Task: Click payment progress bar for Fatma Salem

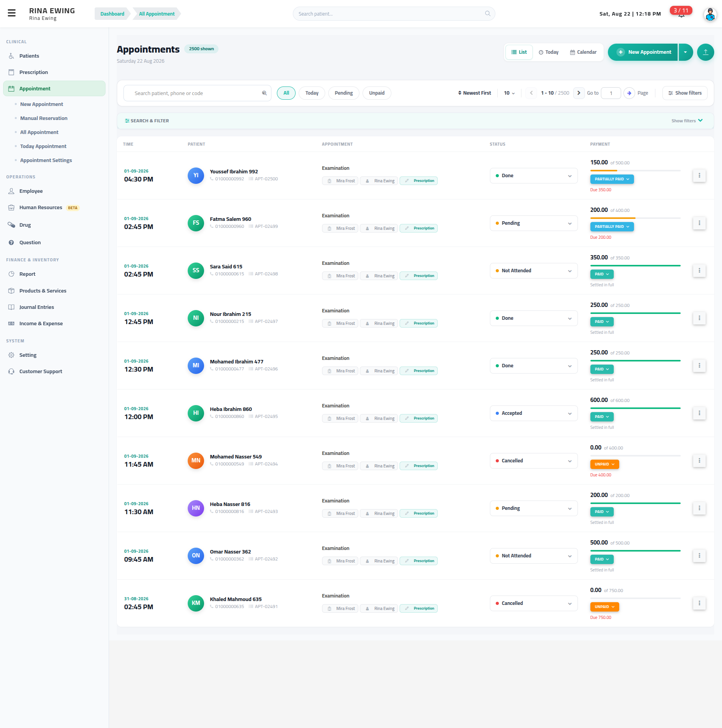Action: click(x=635, y=218)
